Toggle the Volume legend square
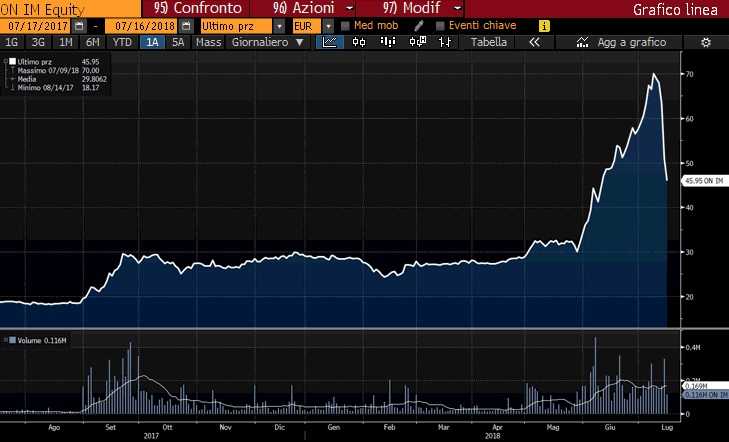The height and width of the screenshot is (442, 729). [13, 340]
